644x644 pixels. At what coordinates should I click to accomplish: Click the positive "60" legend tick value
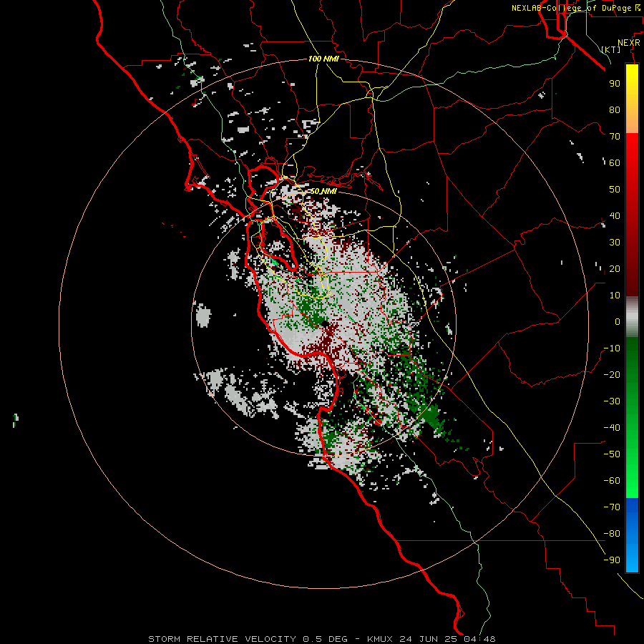coord(615,162)
